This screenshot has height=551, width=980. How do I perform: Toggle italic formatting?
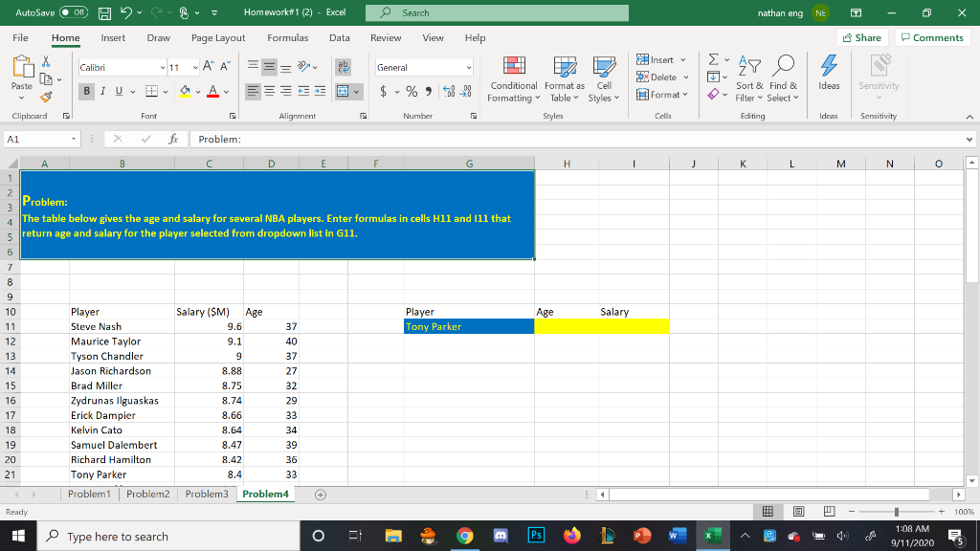click(102, 90)
